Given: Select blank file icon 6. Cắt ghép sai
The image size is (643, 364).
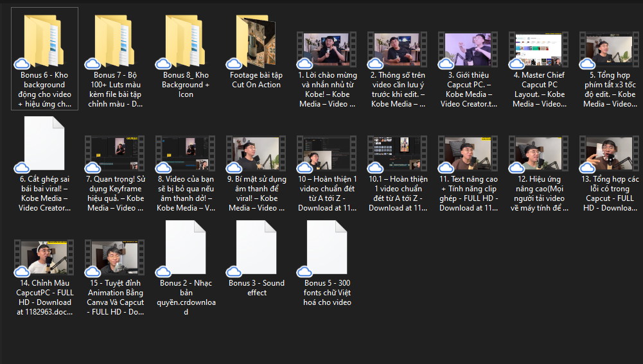Looking at the screenshot, I should [44, 143].
